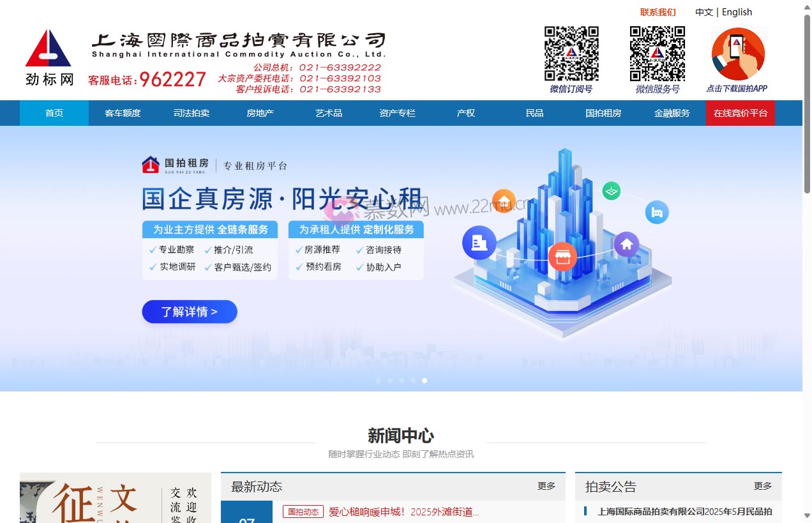Click the 国拍租房 logo in the banner
This screenshot has width=812, height=523.
[x=174, y=163]
